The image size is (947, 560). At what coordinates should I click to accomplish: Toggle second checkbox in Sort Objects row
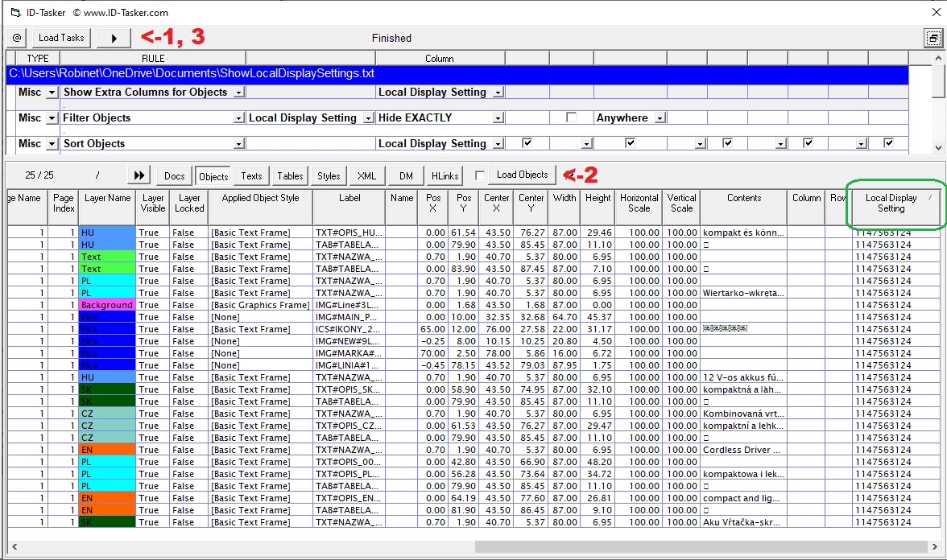tap(631, 143)
